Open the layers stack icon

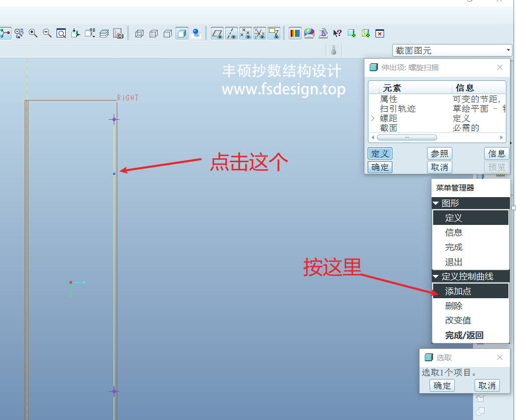point(104,33)
